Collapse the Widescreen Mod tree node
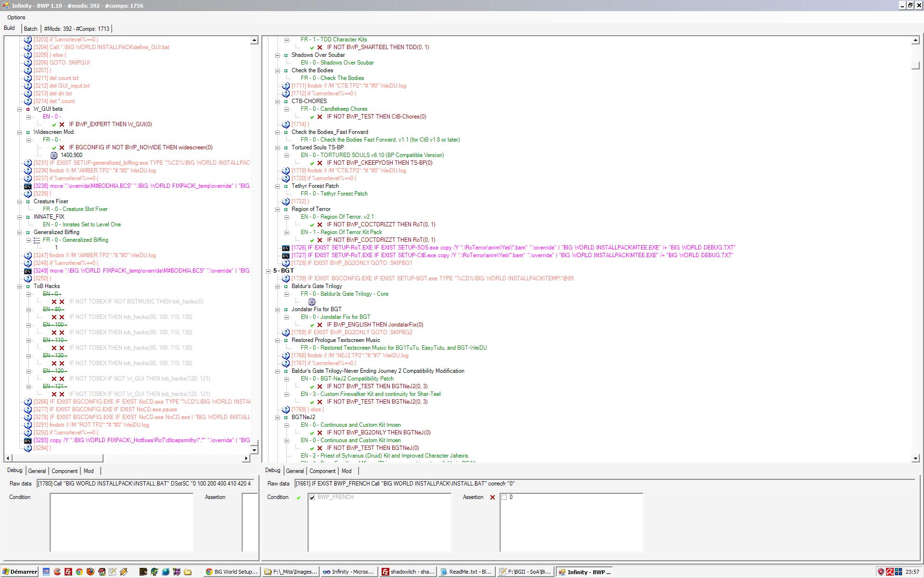The height and width of the screenshot is (578, 924). click(20, 132)
